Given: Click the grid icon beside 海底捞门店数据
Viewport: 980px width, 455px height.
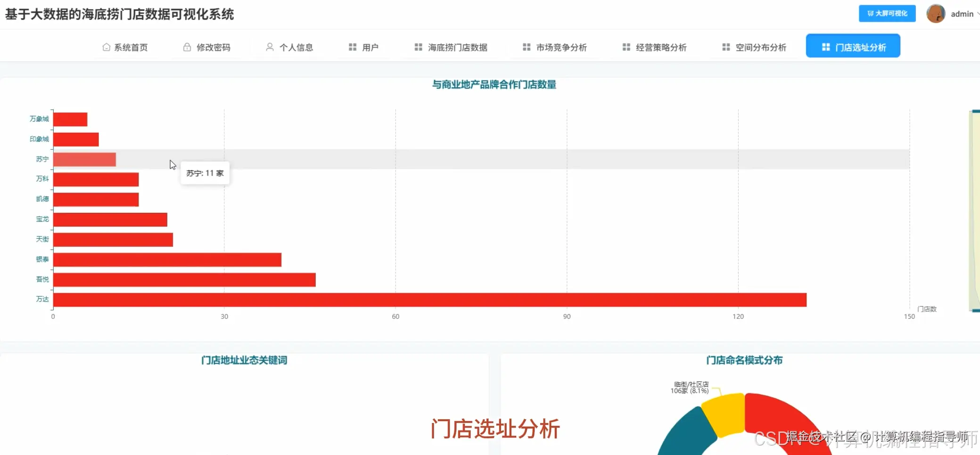Looking at the screenshot, I should [x=418, y=47].
